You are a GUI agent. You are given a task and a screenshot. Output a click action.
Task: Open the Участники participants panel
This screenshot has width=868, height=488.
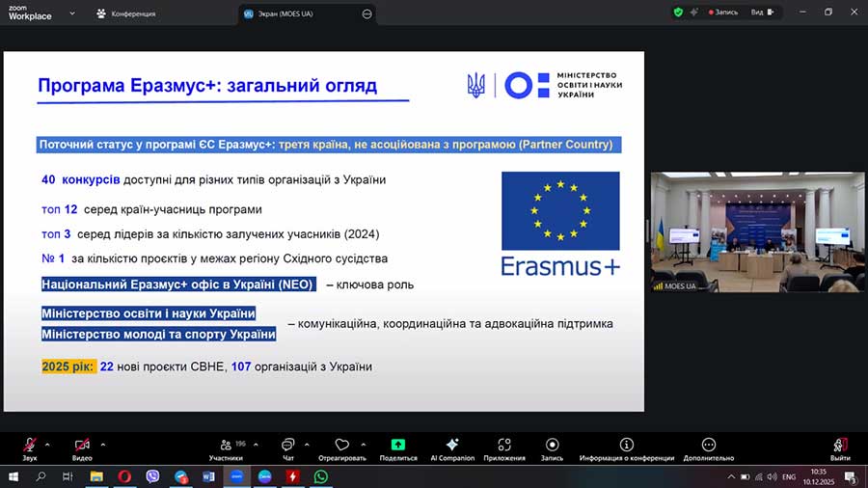(226, 448)
